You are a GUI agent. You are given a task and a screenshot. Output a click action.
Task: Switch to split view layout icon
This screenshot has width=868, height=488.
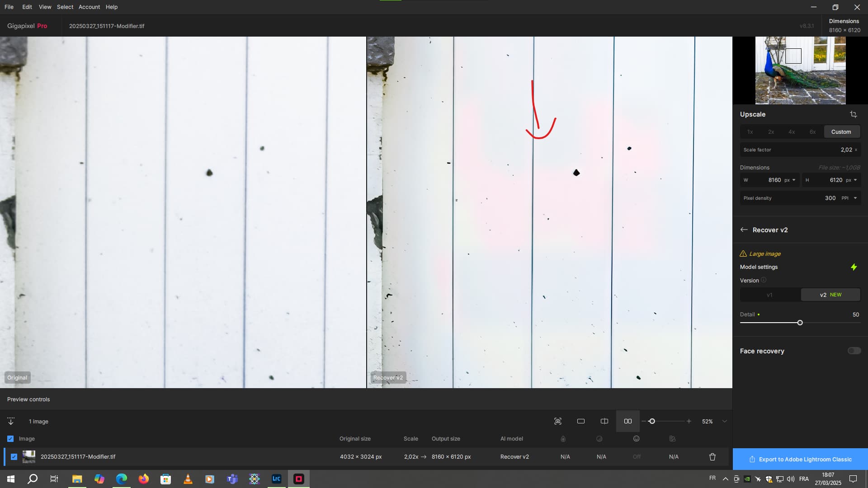click(x=604, y=421)
